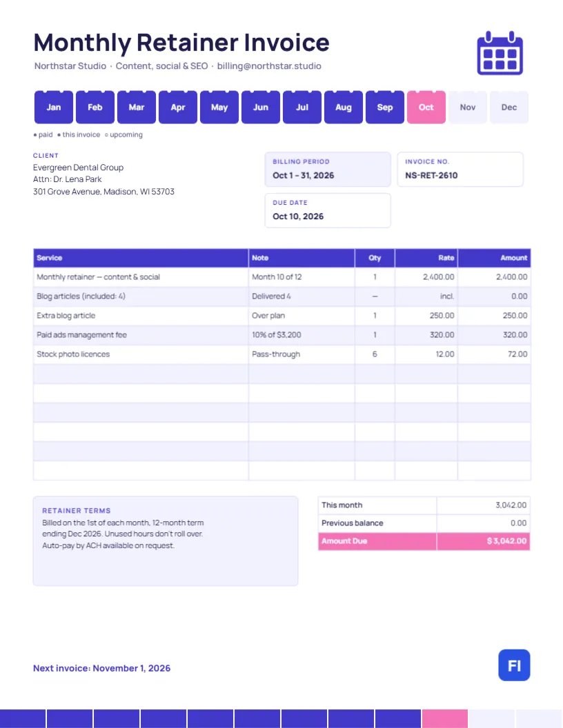
Task: Click the This month 3,042.00 value
Action: pos(511,505)
